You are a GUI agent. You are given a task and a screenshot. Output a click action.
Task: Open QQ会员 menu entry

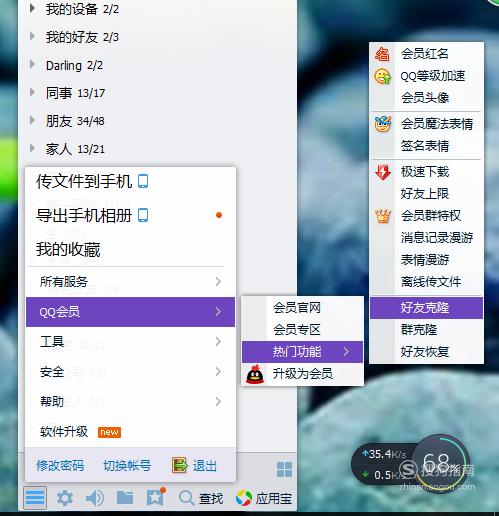pyautogui.click(x=130, y=312)
